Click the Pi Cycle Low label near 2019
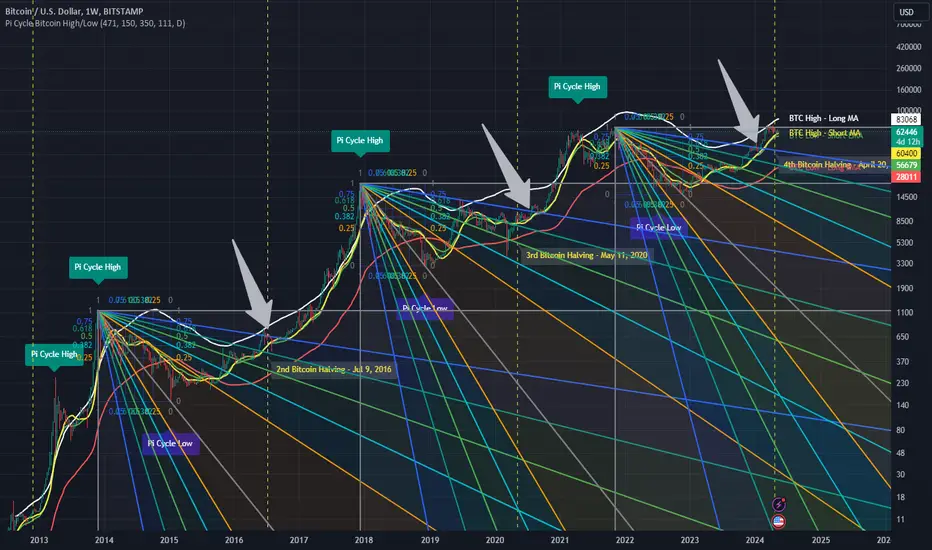 pos(425,309)
